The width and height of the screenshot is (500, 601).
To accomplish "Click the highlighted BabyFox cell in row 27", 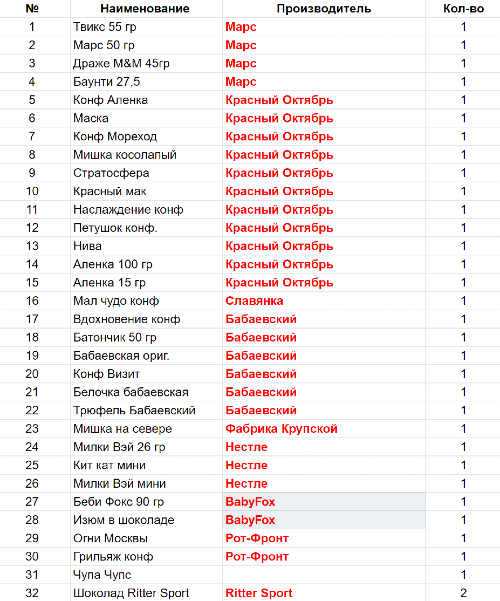I will point(324,502).
